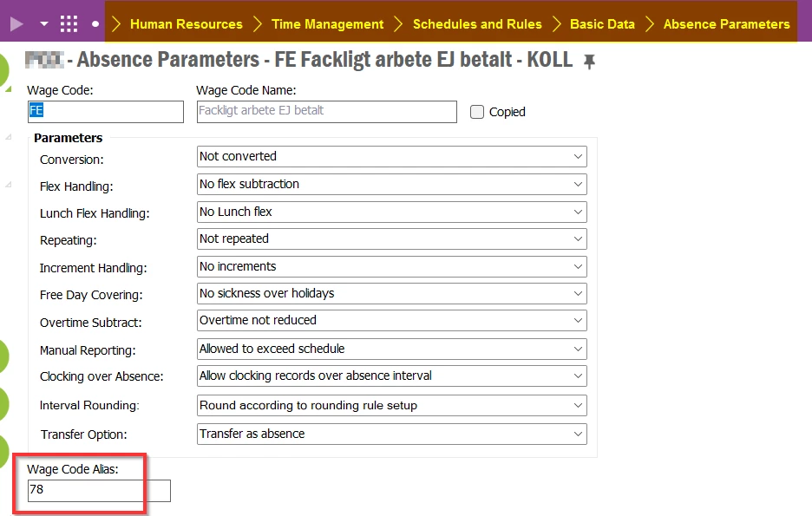Collapse the Parameters group triangle

coord(9,137)
